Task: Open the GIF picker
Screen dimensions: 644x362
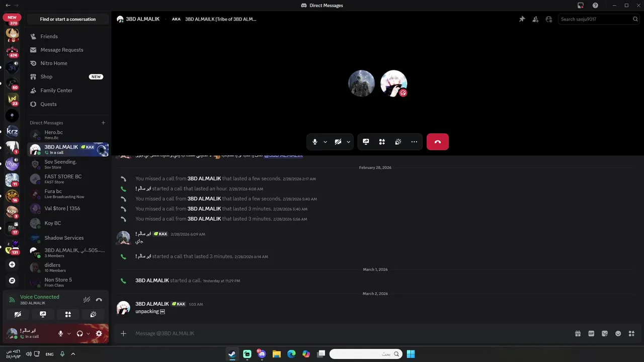Action: (x=591, y=333)
